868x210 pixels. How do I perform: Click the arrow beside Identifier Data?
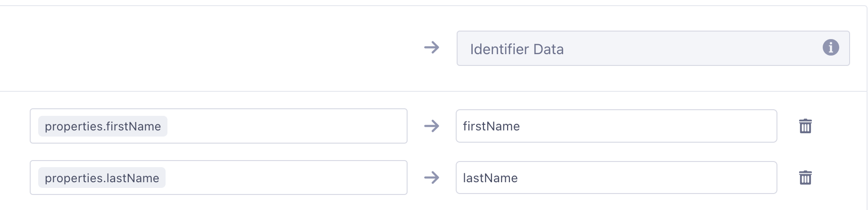[432, 48]
